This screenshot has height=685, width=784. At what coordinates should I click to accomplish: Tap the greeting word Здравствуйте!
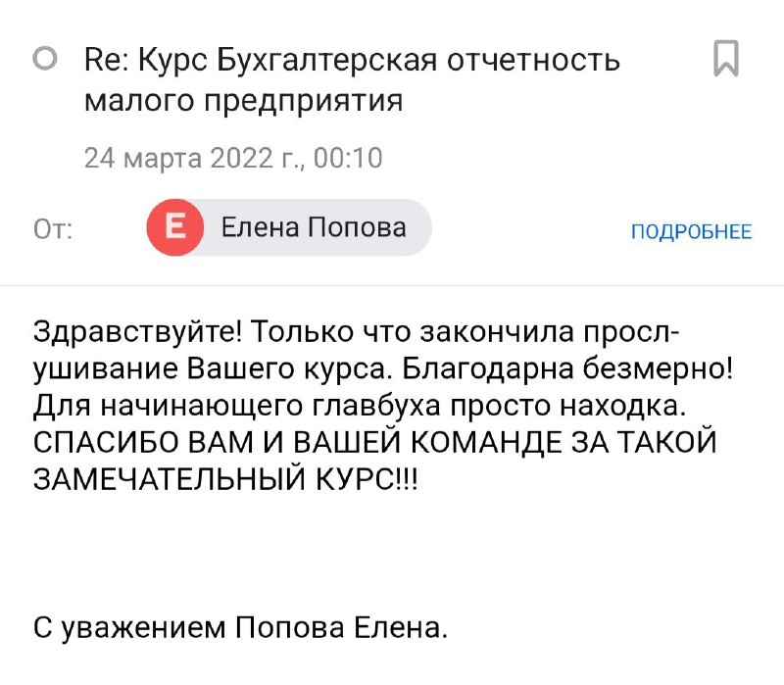point(138,332)
